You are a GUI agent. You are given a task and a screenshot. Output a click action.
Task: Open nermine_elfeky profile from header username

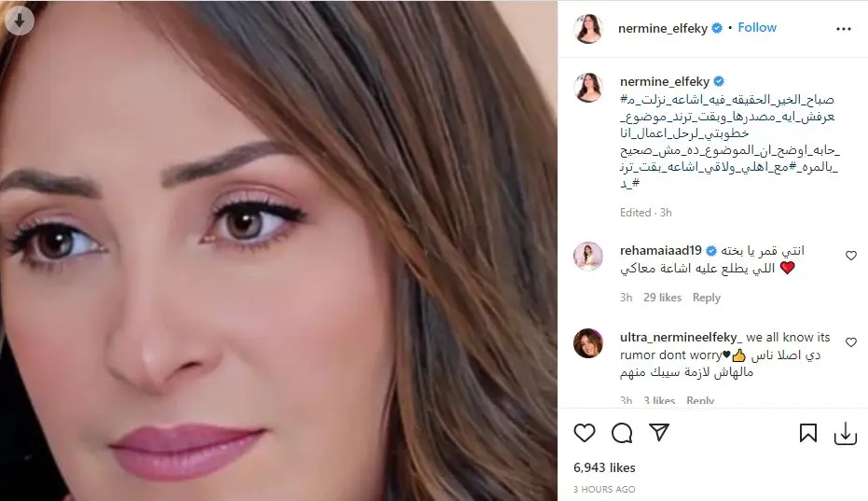tap(663, 28)
